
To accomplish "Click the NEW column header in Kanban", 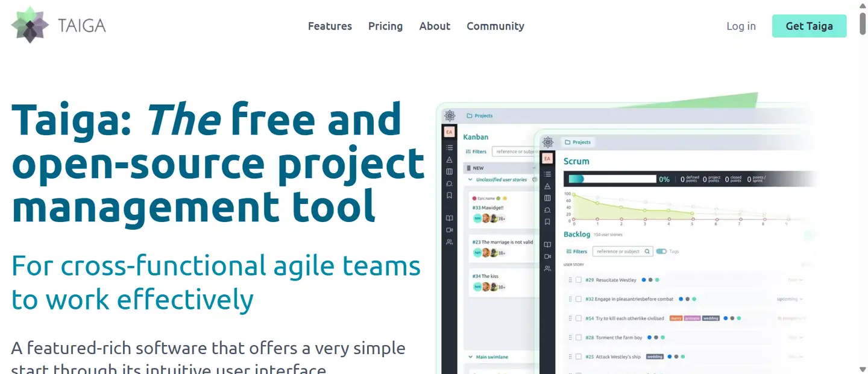I will pyautogui.click(x=500, y=168).
